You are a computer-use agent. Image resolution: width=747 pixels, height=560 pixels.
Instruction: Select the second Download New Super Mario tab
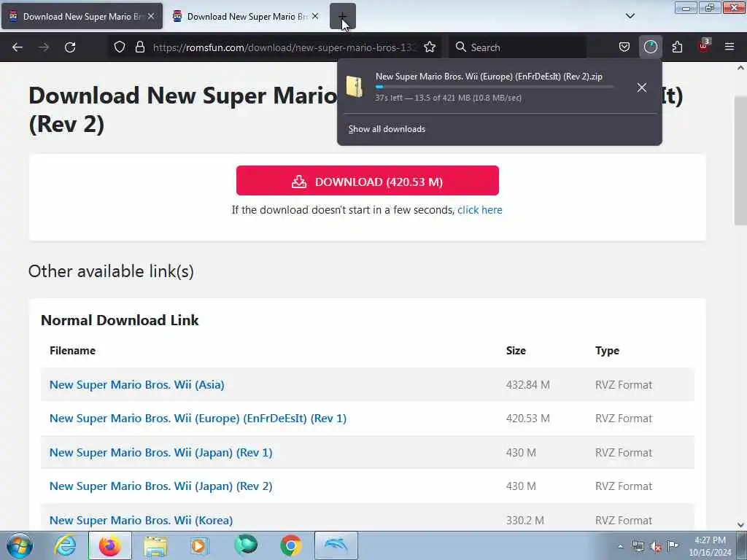click(247, 16)
